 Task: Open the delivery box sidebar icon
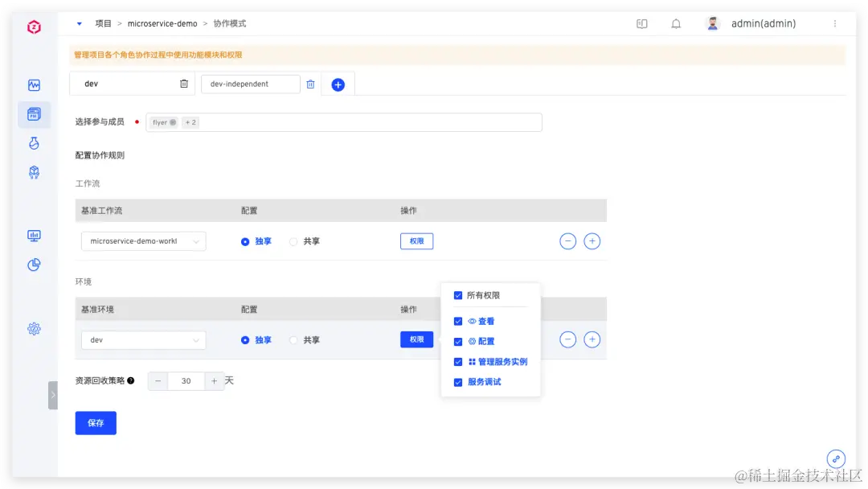point(34,172)
